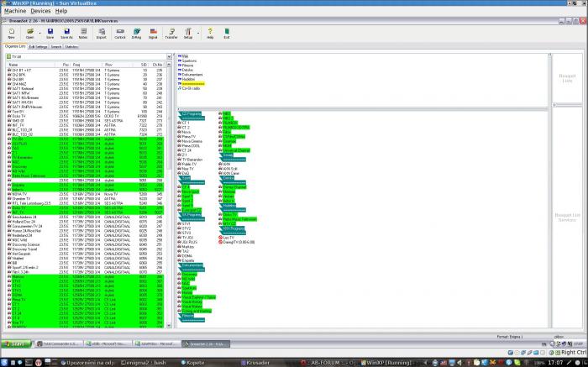Select Test BY row in service list

pos(86,112)
